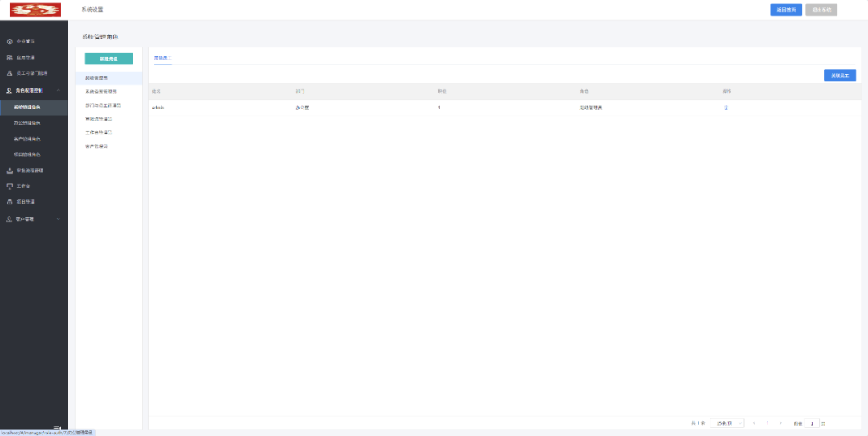This screenshot has width=868, height=436.
Task: Select the 部门与员工管理员 role
Action: [108, 105]
